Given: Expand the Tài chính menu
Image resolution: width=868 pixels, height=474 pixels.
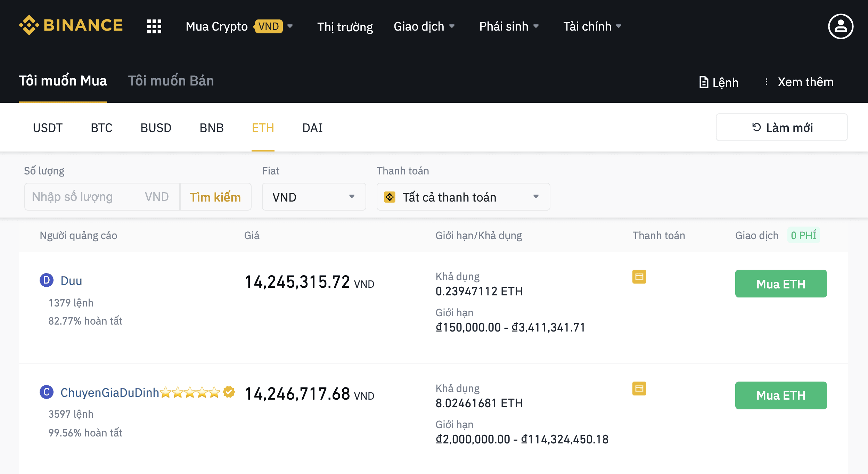Looking at the screenshot, I should 592,26.
